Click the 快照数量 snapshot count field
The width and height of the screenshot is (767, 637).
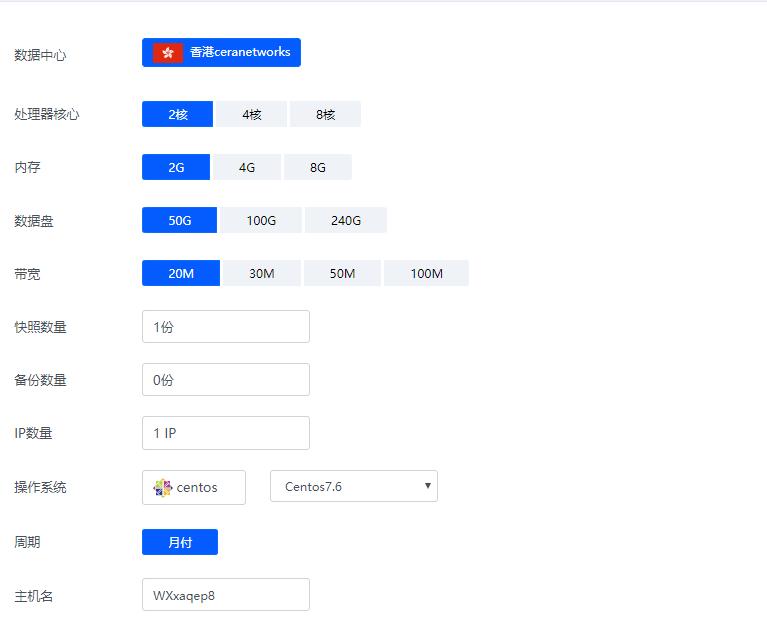[x=226, y=327]
